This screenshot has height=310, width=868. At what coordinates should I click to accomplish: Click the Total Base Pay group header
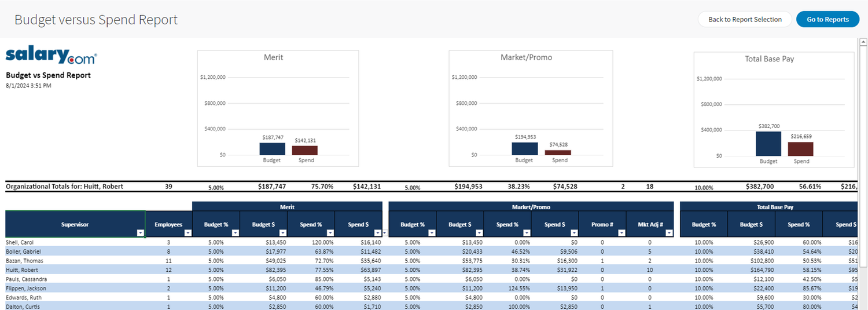[768, 206]
